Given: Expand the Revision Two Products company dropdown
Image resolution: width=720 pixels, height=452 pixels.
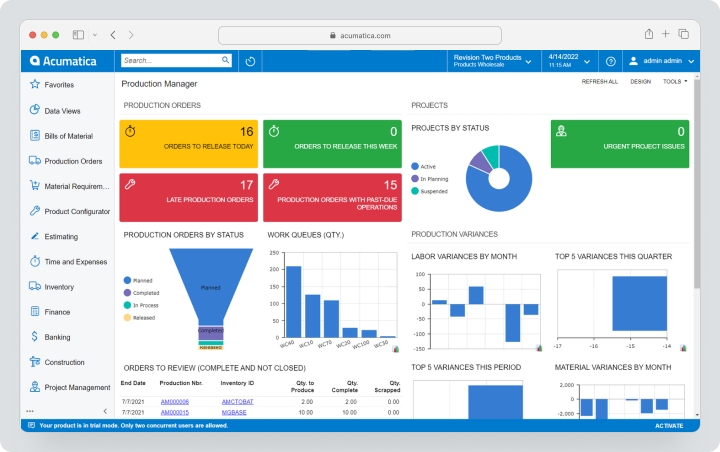Looking at the screenshot, I should [493, 61].
